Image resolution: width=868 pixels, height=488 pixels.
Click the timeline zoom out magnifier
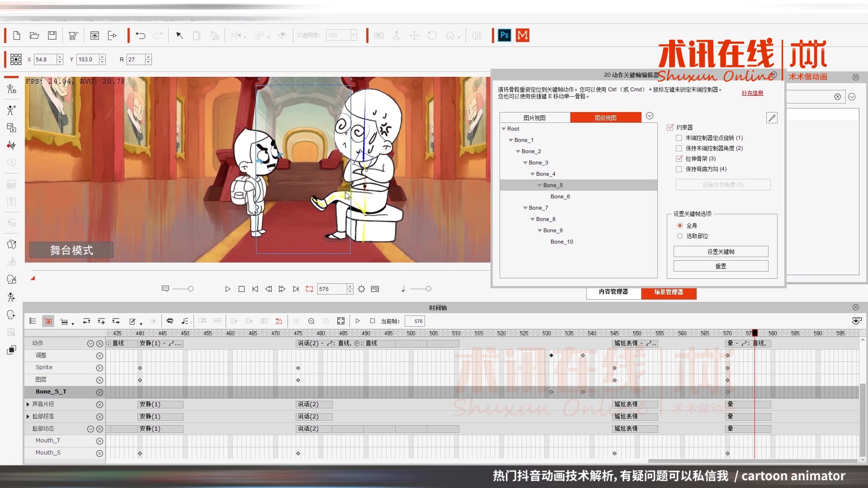[311, 321]
